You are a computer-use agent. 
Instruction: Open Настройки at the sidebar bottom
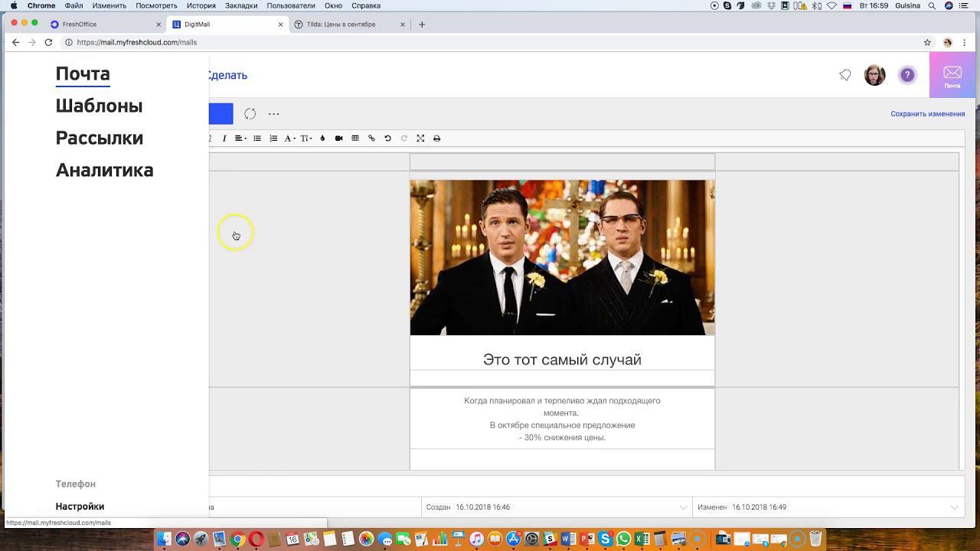[80, 507]
